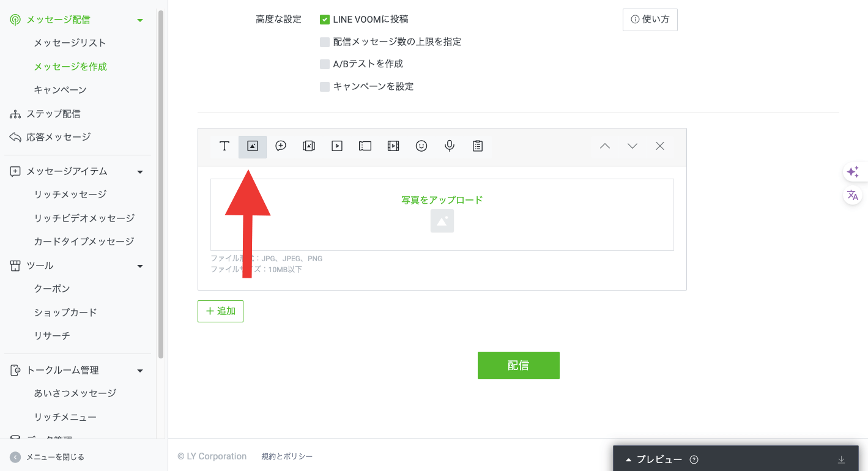Screen dimensions: 868x471
Task: Click the メッセージアイテム plus-bubble icon
Action: [15, 172]
